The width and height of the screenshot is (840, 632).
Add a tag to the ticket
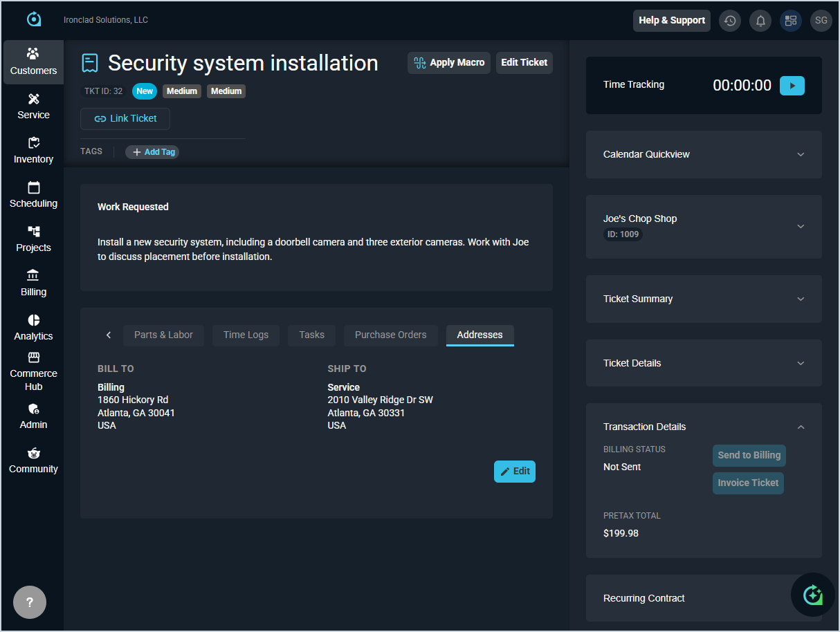tap(152, 152)
